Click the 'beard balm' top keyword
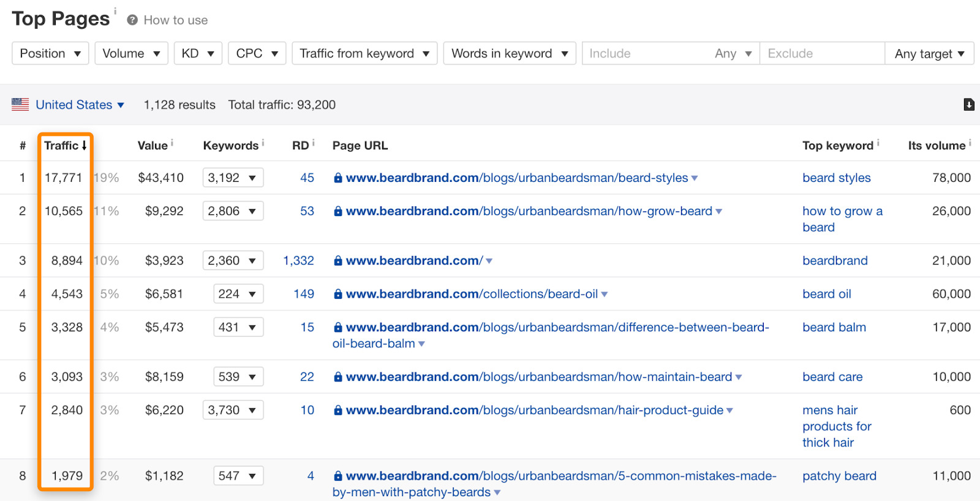 tap(834, 327)
